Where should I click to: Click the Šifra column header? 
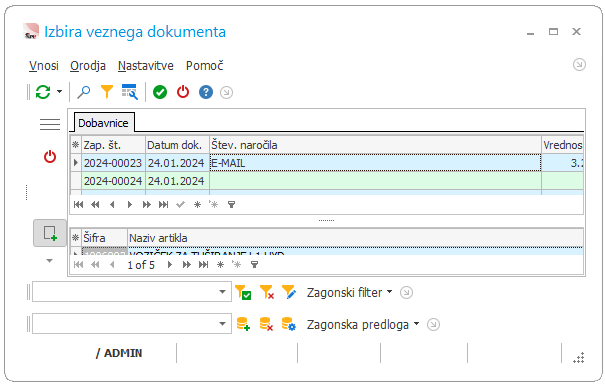coord(104,238)
